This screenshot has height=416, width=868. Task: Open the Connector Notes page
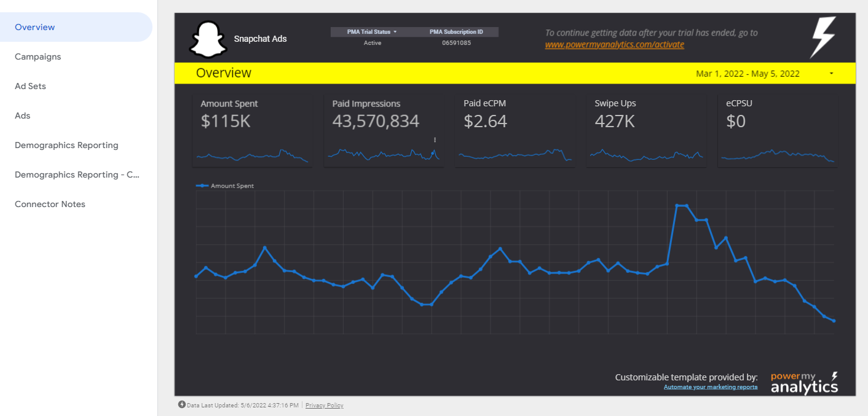pos(50,204)
